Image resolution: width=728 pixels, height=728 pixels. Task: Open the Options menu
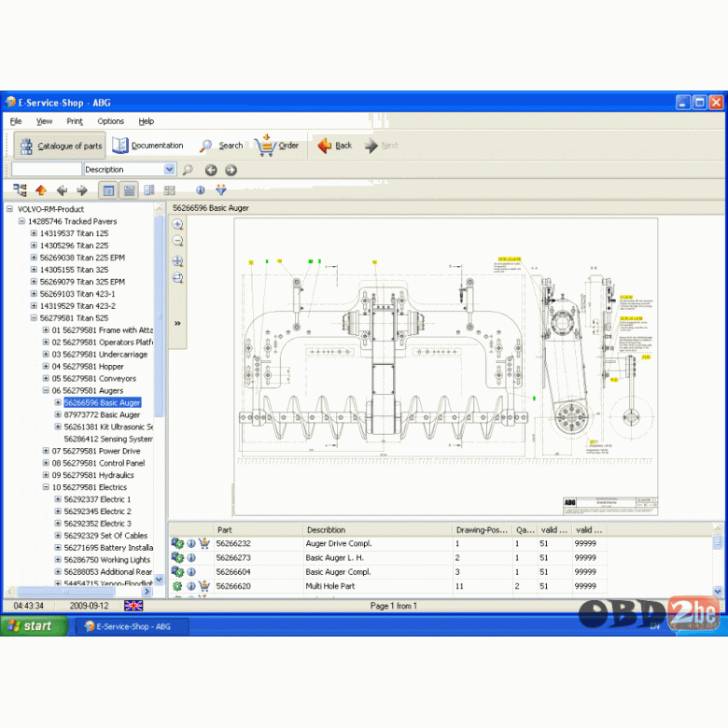[x=110, y=121]
